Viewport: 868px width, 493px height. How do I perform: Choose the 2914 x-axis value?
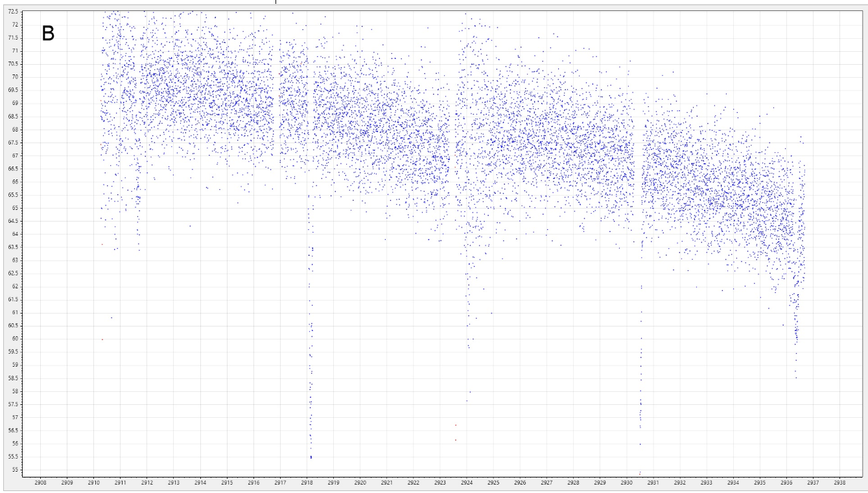coord(200,483)
